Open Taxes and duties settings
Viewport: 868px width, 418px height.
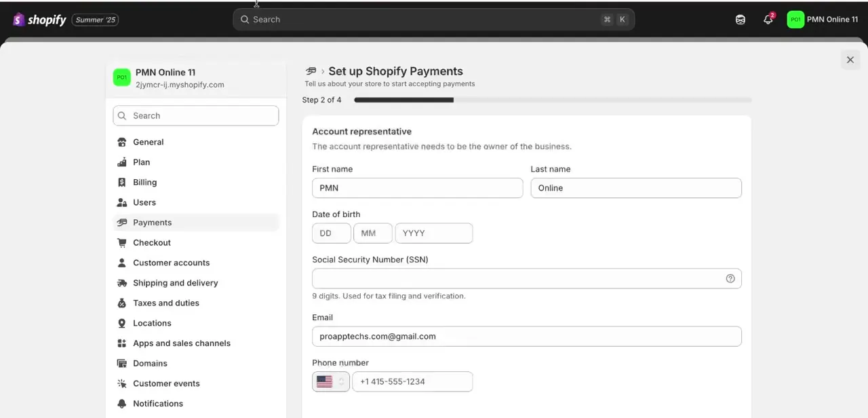[196, 303]
